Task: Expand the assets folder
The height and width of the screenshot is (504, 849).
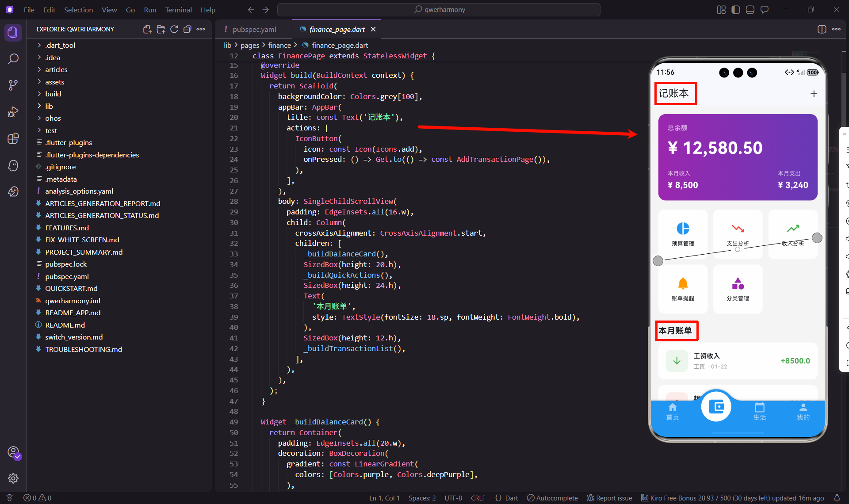Action: [54, 82]
